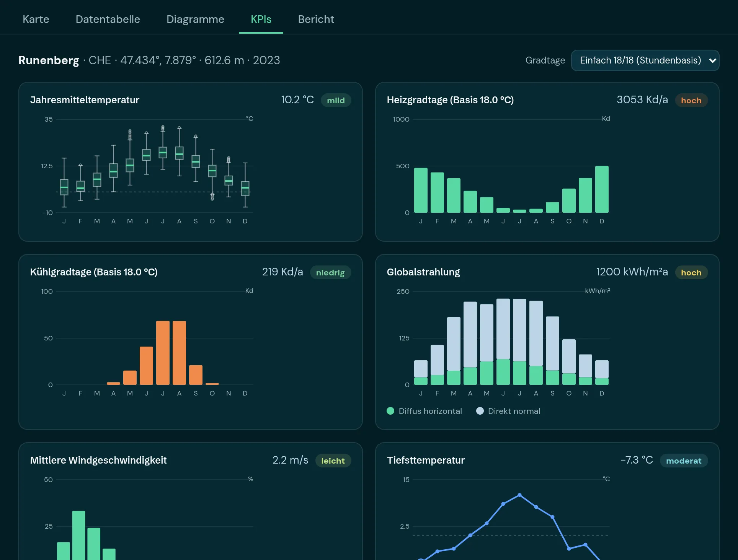Click the 'Tiefsttemperatur' card title
The width and height of the screenshot is (738, 560).
(426, 460)
